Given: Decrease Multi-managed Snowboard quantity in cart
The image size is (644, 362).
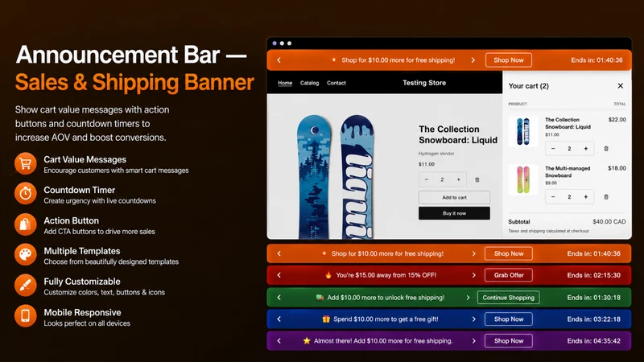Looking at the screenshot, I should pos(553,197).
